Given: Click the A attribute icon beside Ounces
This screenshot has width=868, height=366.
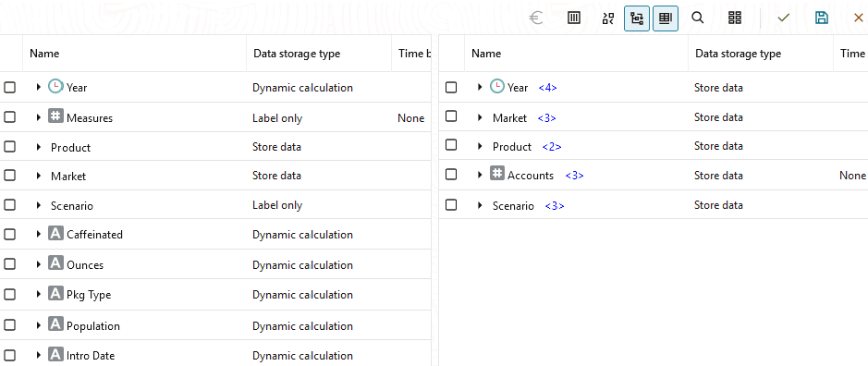Looking at the screenshot, I should [55, 263].
